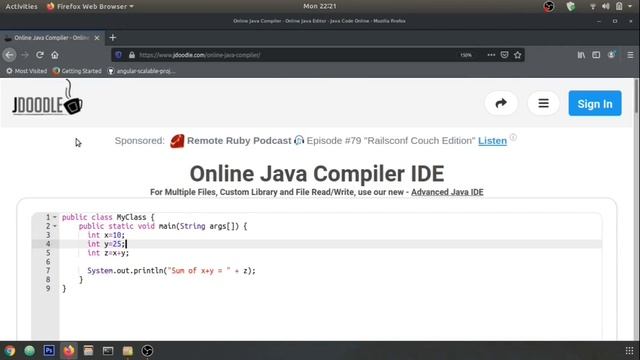
Task: Open the Most Visited bookmarks folder
Action: point(27,71)
